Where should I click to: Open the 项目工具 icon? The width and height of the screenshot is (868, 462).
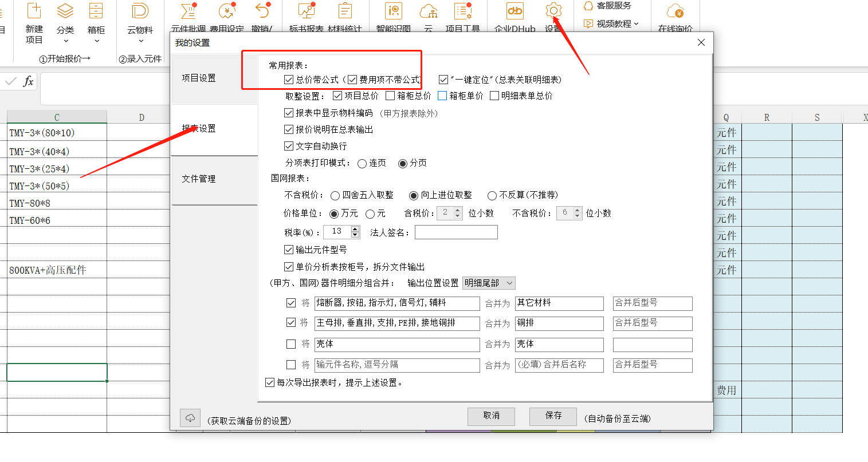click(x=463, y=11)
